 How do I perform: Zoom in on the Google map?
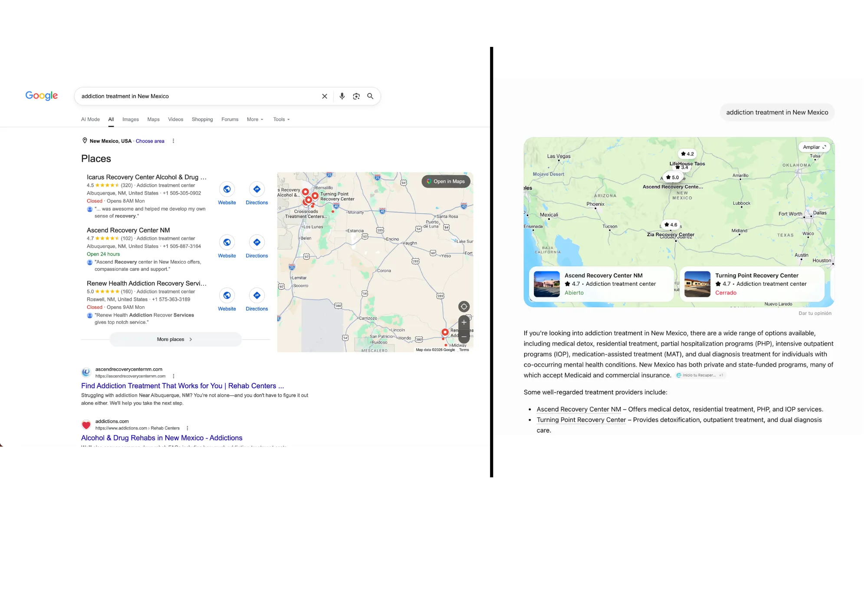pyautogui.click(x=464, y=323)
